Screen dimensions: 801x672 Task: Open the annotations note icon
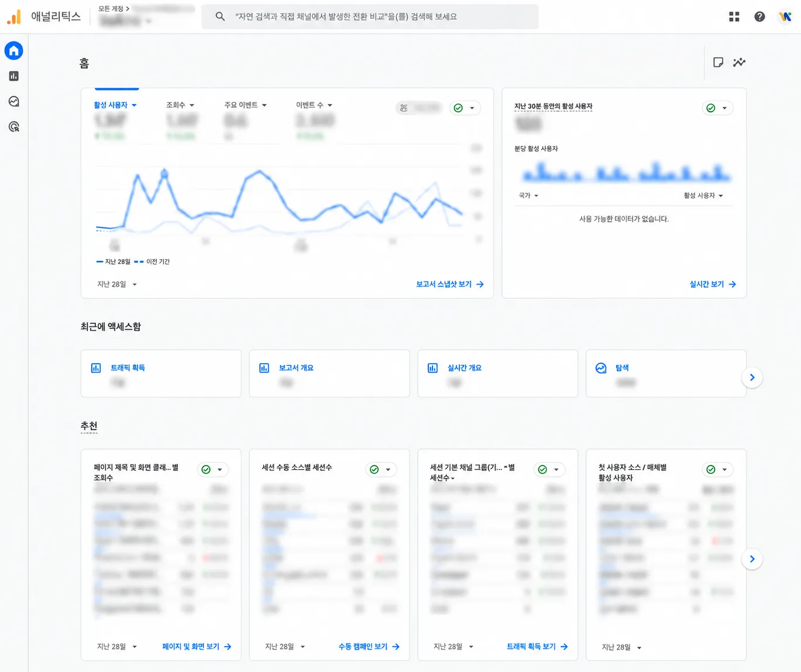tap(718, 62)
